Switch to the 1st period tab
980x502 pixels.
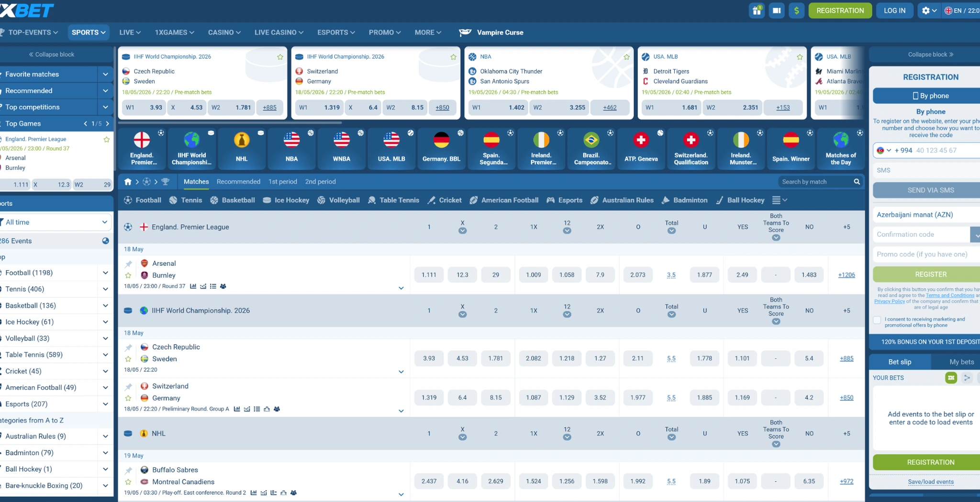tap(283, 182)
